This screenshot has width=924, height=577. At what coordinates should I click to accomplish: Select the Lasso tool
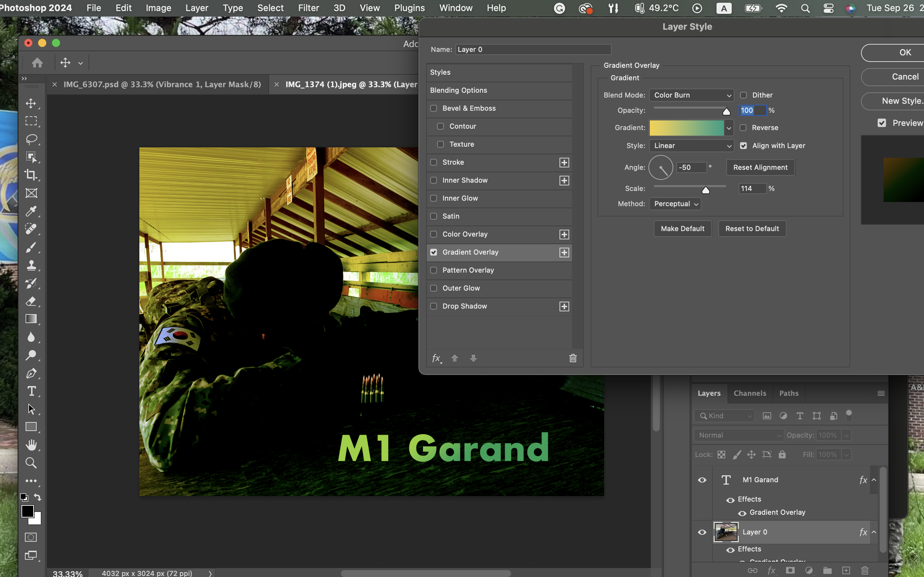[31, 139]
